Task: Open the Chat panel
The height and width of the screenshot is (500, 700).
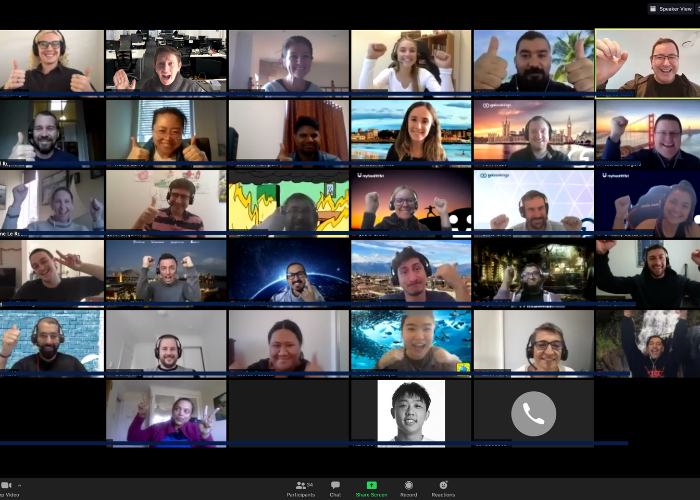Action: [x=335, y=487]
